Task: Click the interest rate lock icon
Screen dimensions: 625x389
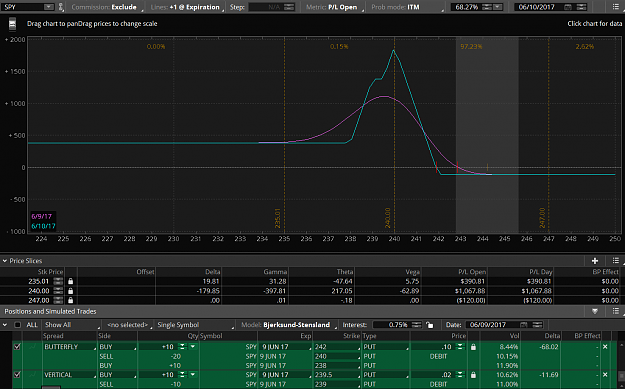Action: coord(429,325)
